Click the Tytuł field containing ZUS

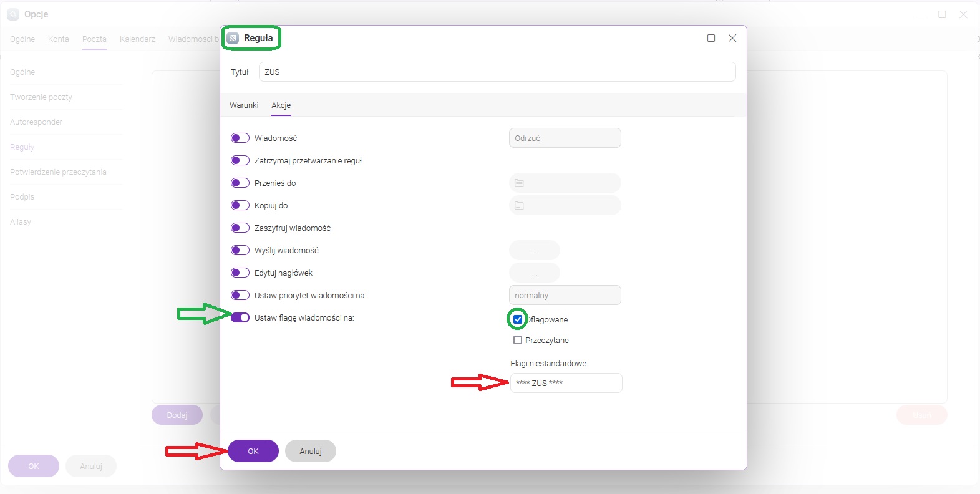[497, 72]
